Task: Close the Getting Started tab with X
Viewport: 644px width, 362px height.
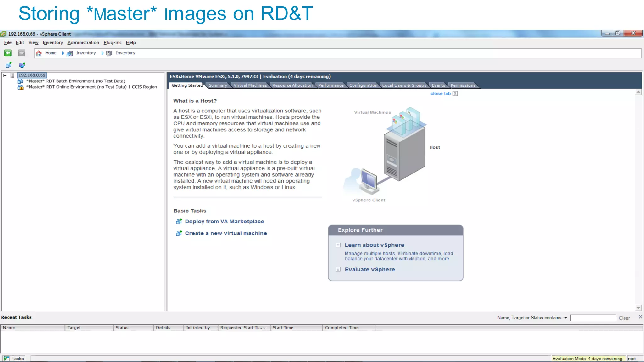Action: (x=455, y=94)
